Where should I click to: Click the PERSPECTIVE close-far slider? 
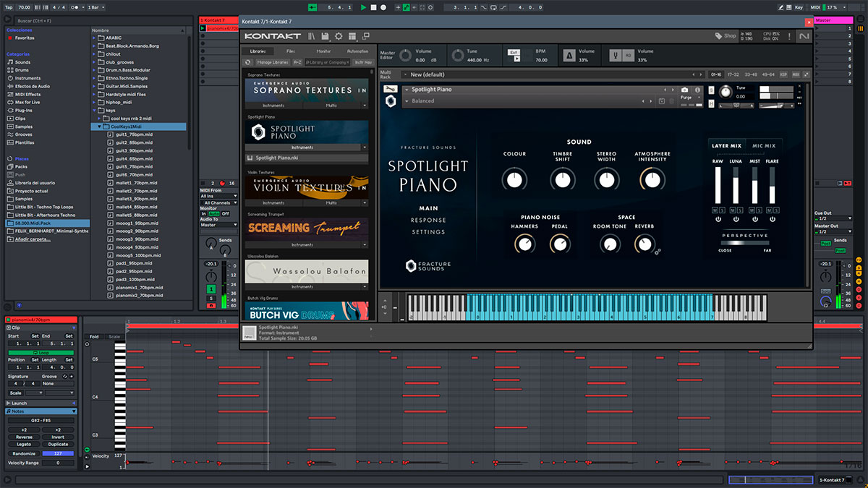[x=745, y=243]
